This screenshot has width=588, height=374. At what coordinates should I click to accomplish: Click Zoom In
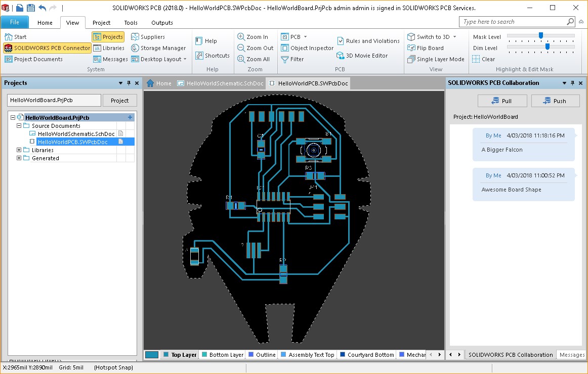(x=253, y=37)
